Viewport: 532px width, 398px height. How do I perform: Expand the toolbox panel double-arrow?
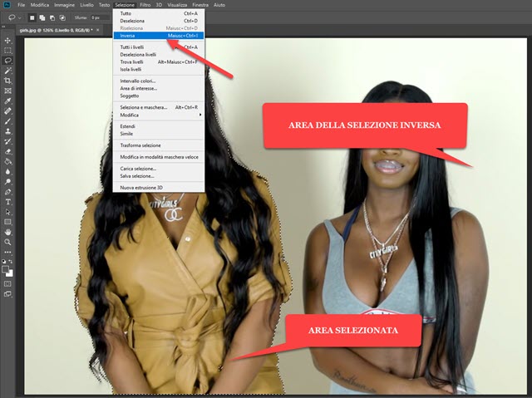(3, 27)
